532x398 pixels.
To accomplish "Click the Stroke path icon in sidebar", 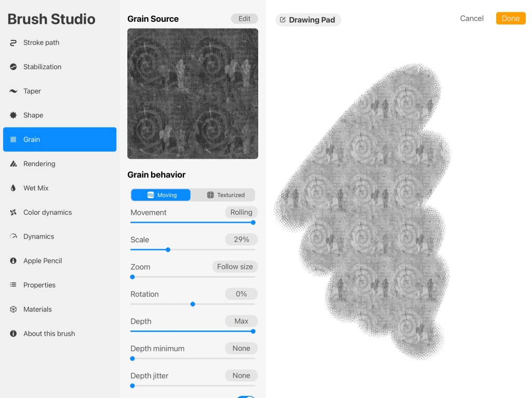I will (x=13, y=43).
